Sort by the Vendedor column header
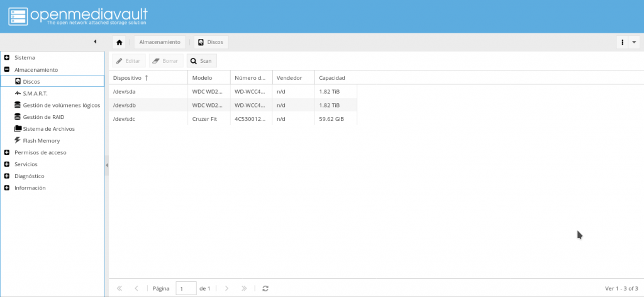The image size is (644, 297). pyautogui.click(x=294, y=77)
